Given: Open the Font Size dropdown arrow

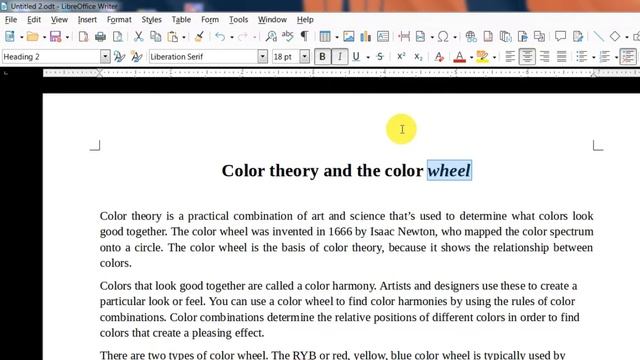Looking at the screenshot, I should [x=304, y=57].
